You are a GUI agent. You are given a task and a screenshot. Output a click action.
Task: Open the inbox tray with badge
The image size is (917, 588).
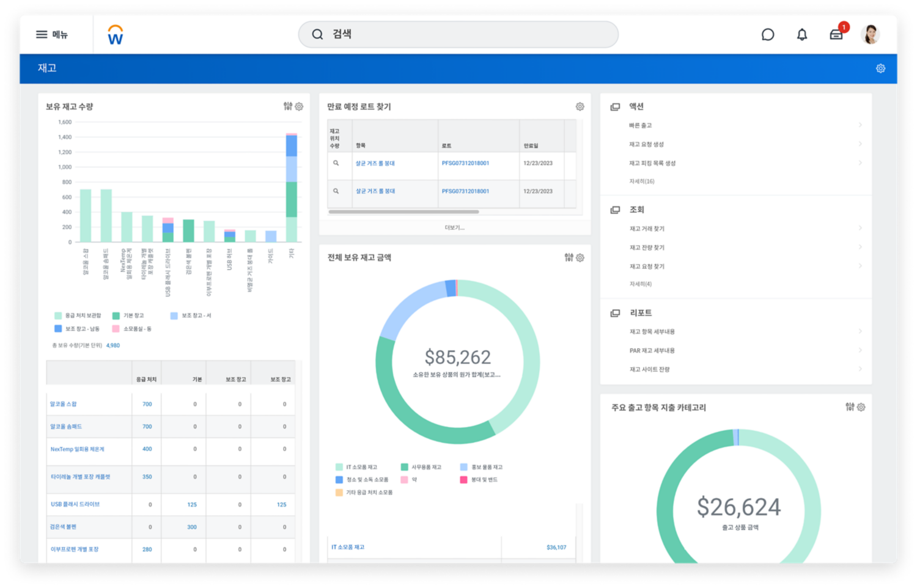click(x=837, y=34)
